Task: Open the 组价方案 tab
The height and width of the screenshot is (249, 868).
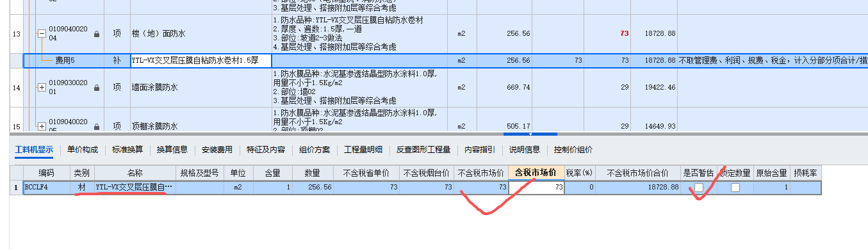Action: pos(315,150)
